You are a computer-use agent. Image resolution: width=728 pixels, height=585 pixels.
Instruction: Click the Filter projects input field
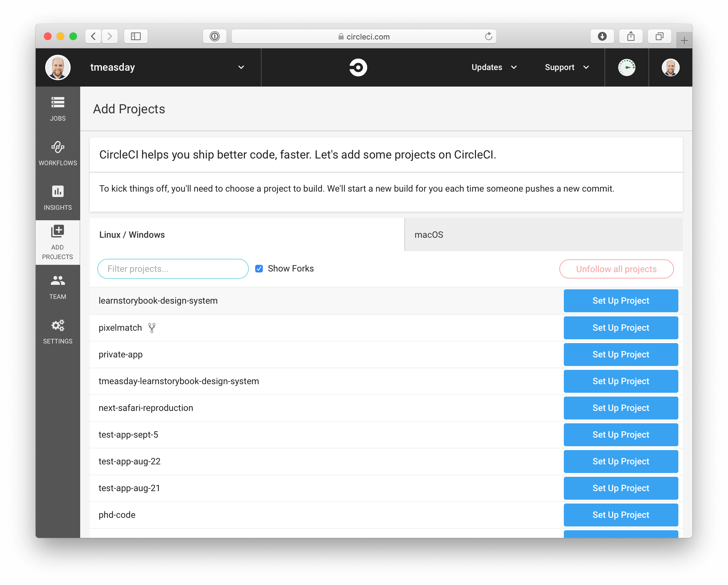(173, 269)
